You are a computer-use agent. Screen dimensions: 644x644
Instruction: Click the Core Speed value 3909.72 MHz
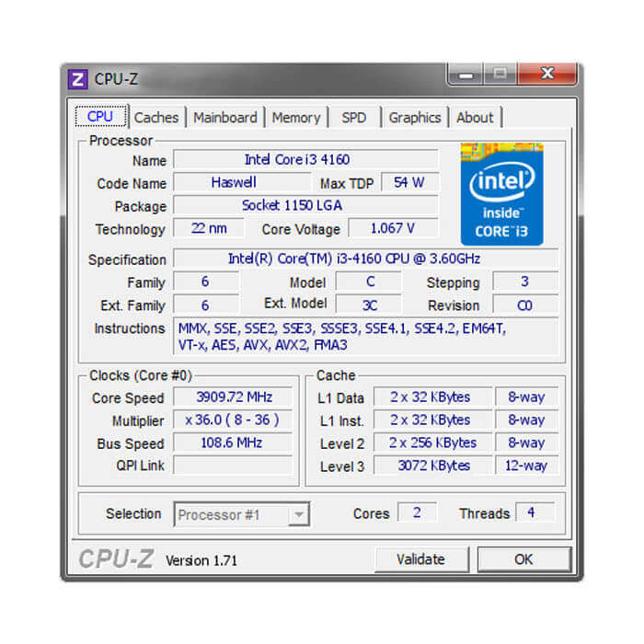[x=233, y=397]
